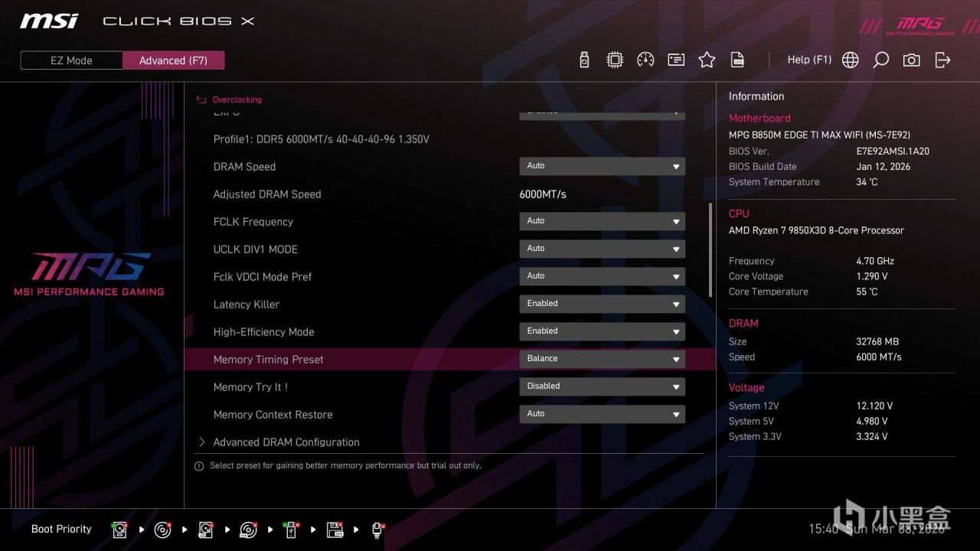
Task: Select the network cable boot device
Action: (x=377, y=530)
